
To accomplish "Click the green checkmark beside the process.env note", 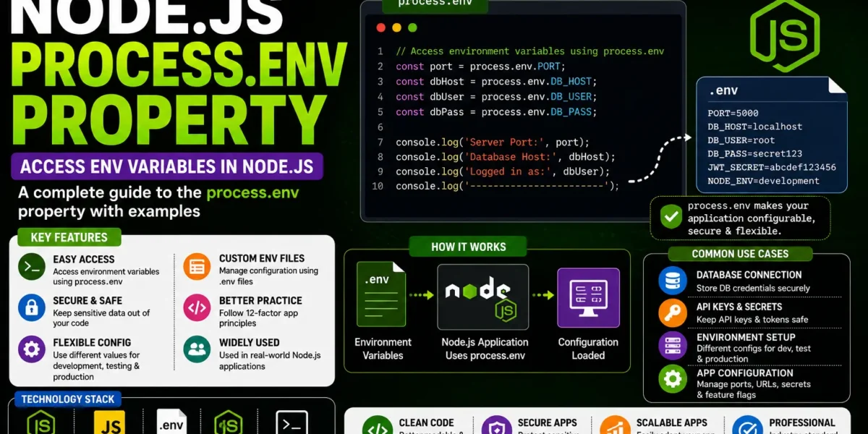I will (671, 216).
